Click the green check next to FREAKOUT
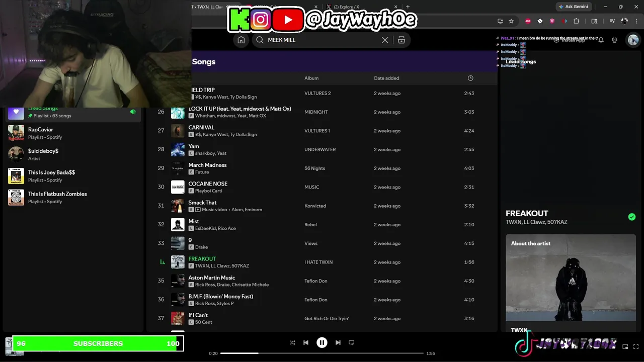The image size is (644, 362). coord(632,217)
